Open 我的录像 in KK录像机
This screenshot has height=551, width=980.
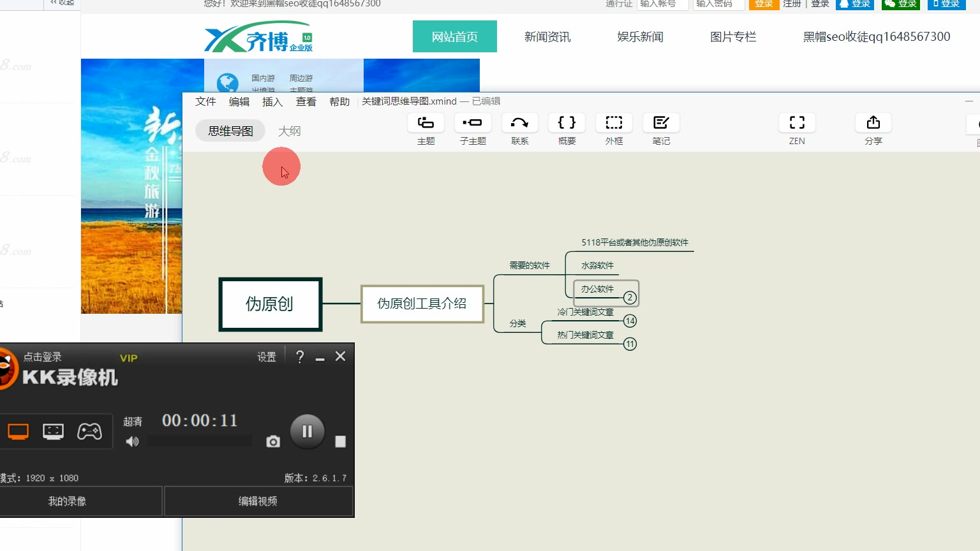(67, 501)
